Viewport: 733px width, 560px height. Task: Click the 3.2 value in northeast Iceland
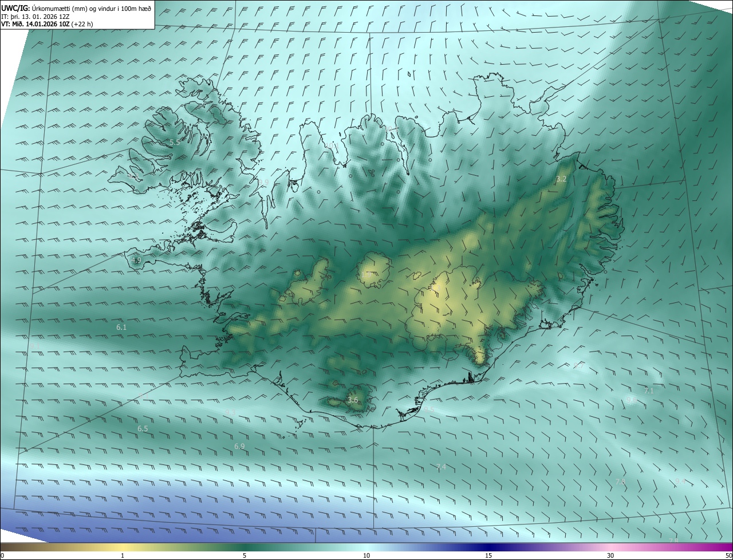[561, 179]
